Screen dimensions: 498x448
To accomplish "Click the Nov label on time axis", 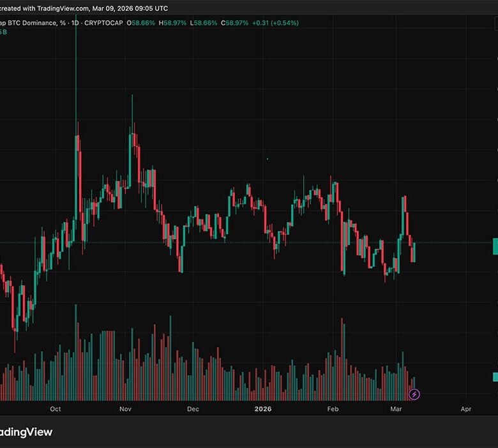I will 125,409.
